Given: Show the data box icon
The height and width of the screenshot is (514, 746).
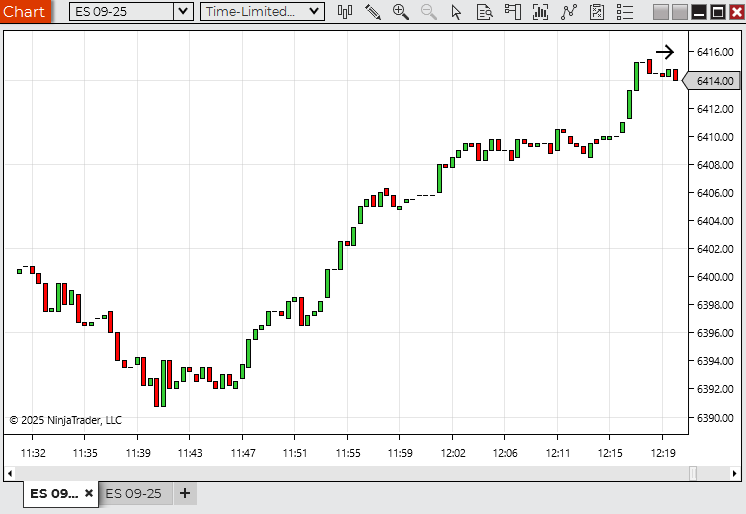Looking at the screenshot, I should pyautogui.click(x=485, y=12).
